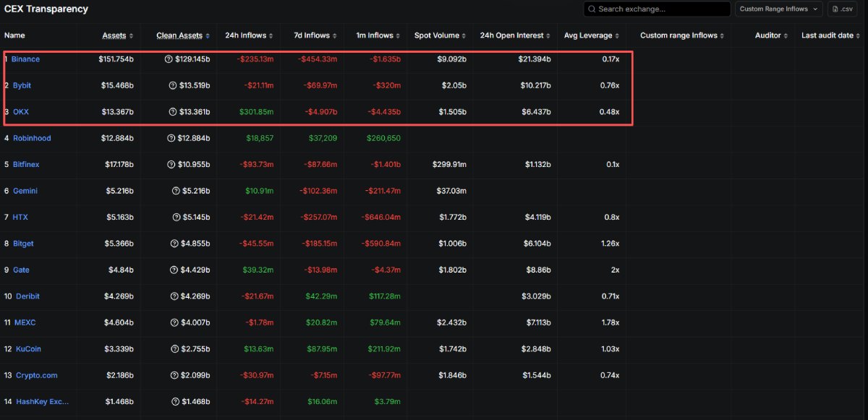The width and height of the screenshot is (868, 420).
Task: Open the Gemini exchange link
Action: [x=25, y=191]
